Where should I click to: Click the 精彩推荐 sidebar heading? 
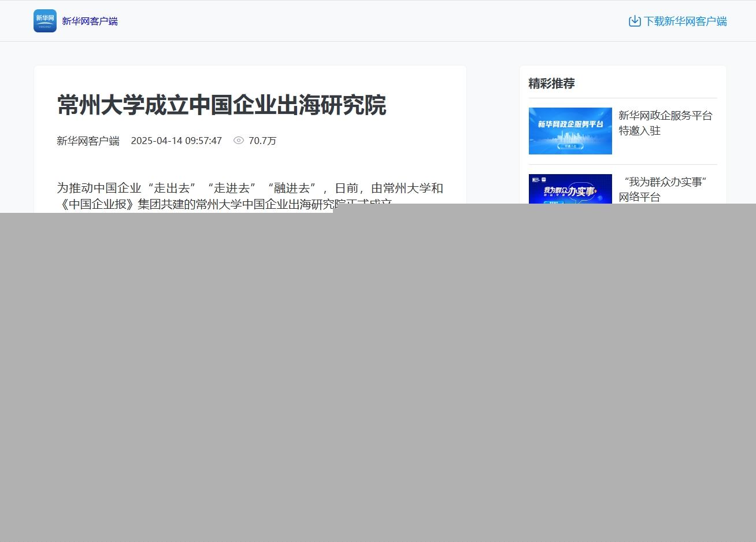551,83
